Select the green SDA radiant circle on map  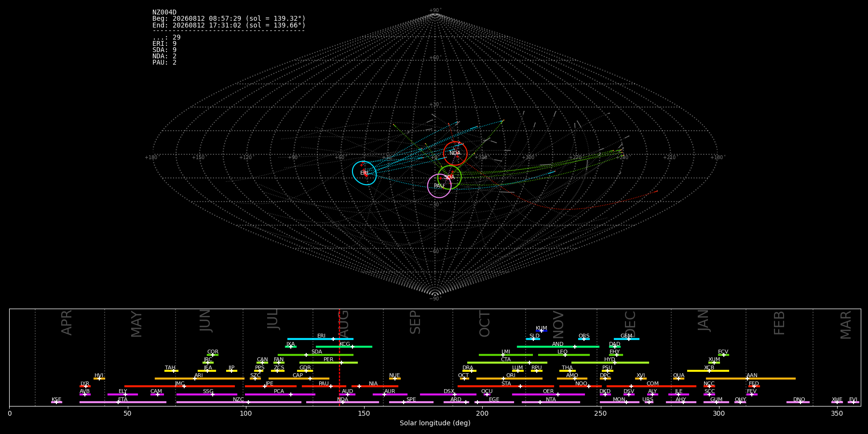[449, 177]
